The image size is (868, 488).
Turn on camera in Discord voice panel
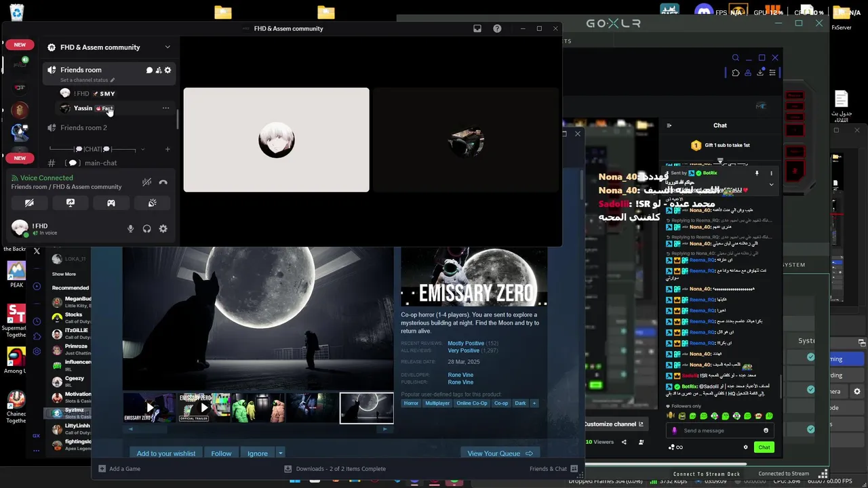tap(29, 203)
